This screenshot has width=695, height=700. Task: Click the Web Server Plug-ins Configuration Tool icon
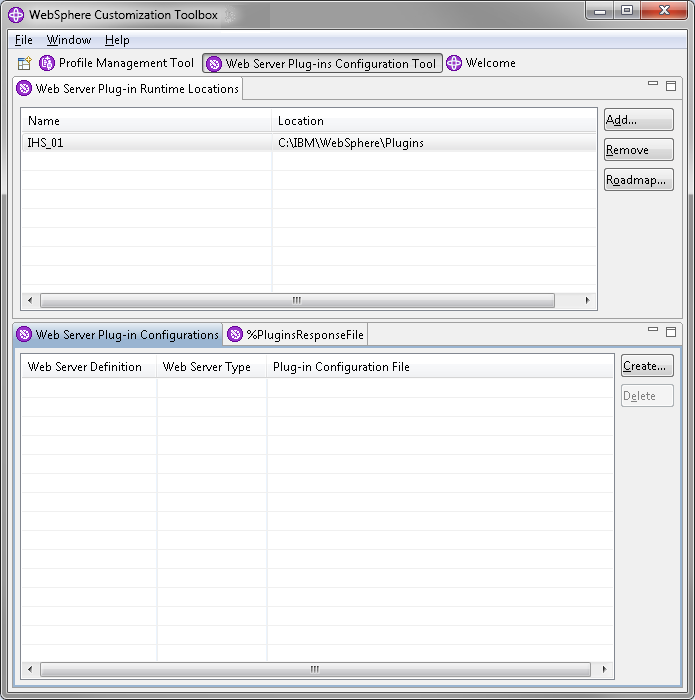(x=214, y=64)
